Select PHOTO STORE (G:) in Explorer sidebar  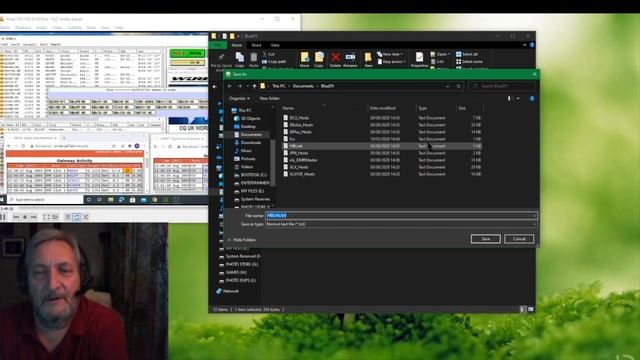point(238,264)
